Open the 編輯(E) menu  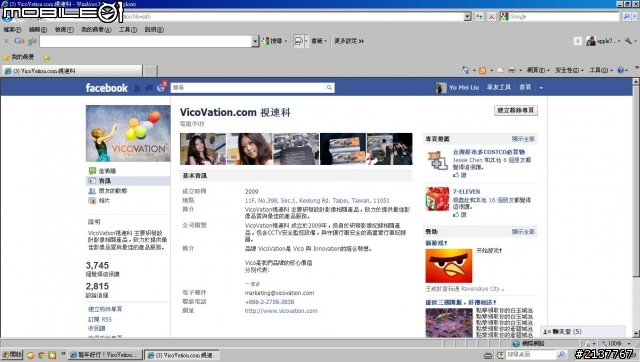pyautogui.click(x=38, y=30)
